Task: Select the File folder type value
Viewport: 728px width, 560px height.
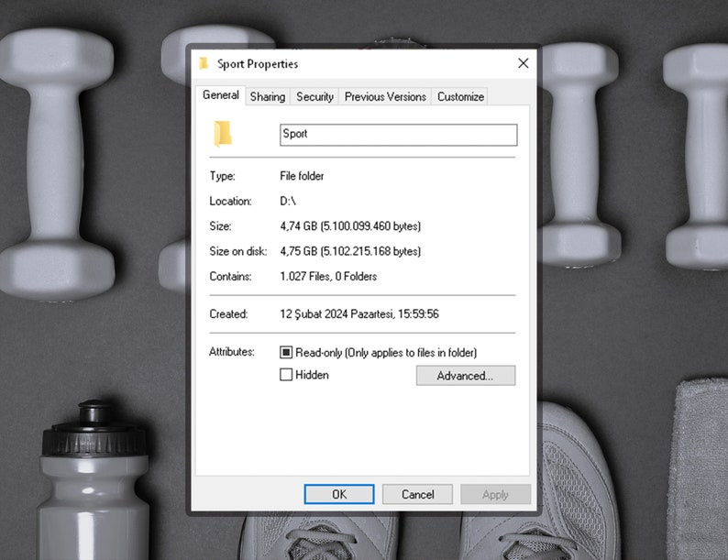Action: click(x=302, y=176)
